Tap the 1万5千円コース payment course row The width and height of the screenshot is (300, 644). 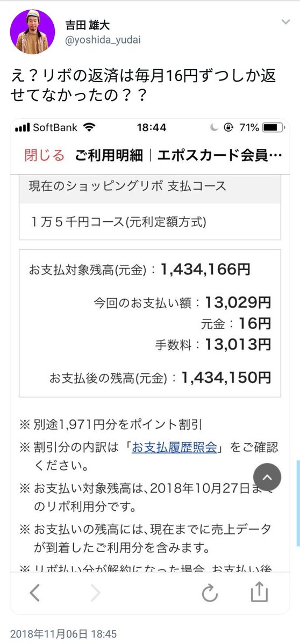(x=149, y=222)
